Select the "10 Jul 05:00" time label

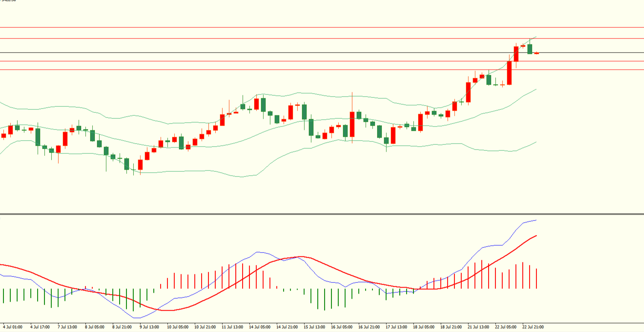(178, 327)
